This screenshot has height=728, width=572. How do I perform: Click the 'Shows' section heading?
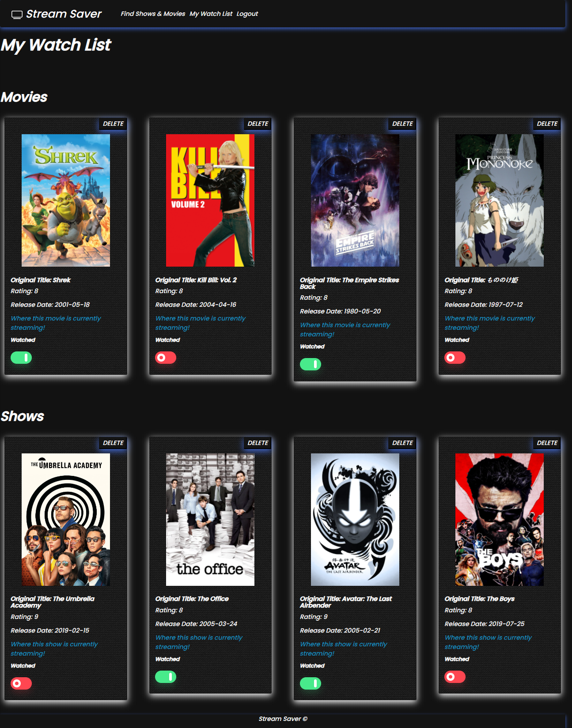click(x=22, y=416)
